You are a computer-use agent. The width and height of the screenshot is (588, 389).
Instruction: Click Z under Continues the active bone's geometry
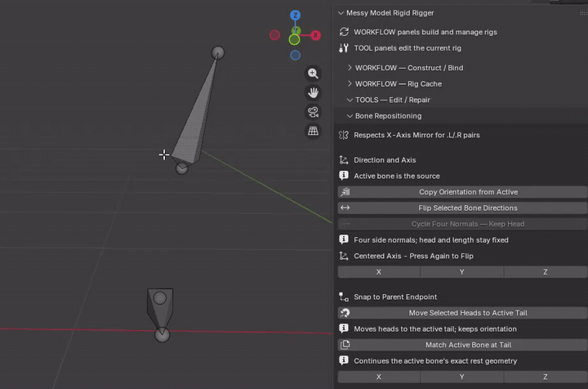[546, 377]
